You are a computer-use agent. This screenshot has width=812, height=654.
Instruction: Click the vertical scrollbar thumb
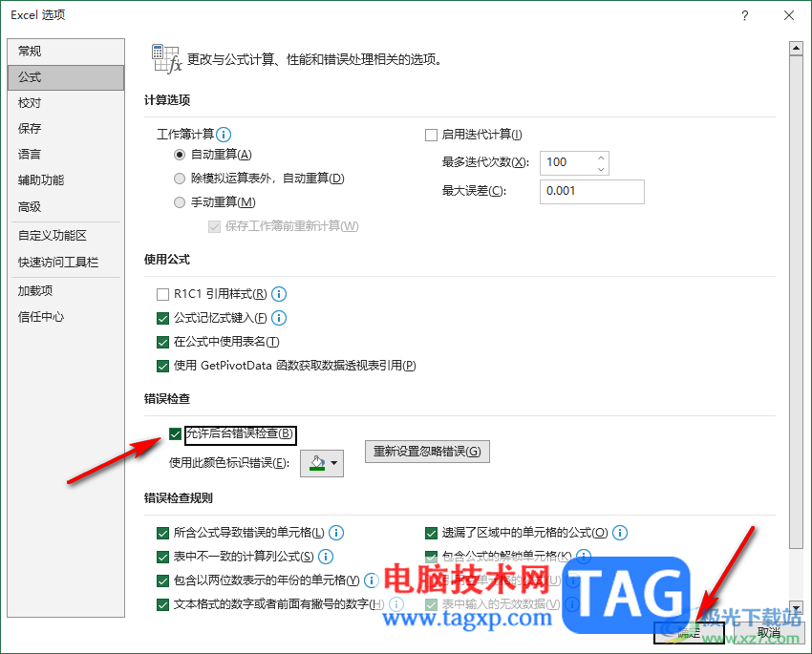796,302
